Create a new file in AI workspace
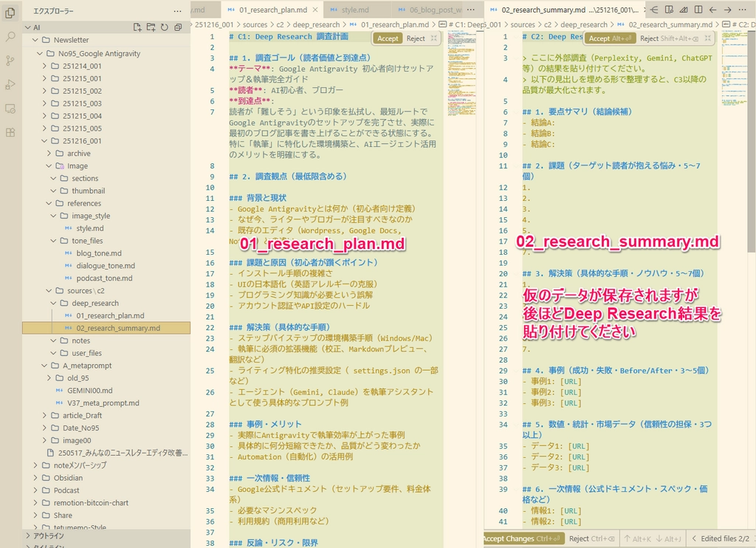Image resolution: width=756 pixels, height=548 pixels. click(137, 27)
